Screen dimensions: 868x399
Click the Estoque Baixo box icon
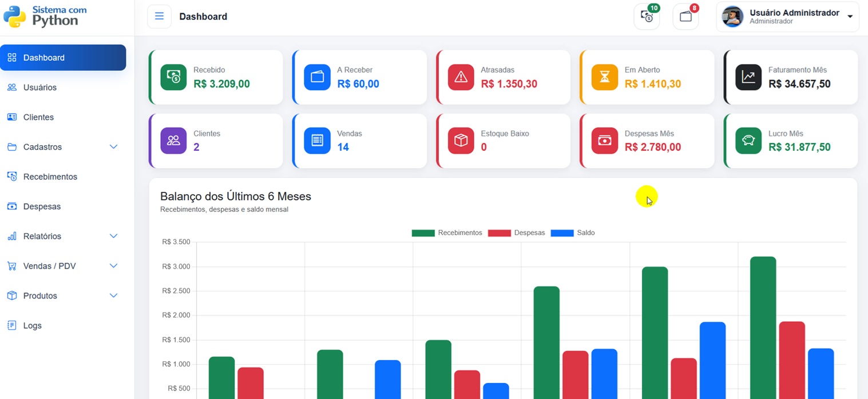point(461,141)
